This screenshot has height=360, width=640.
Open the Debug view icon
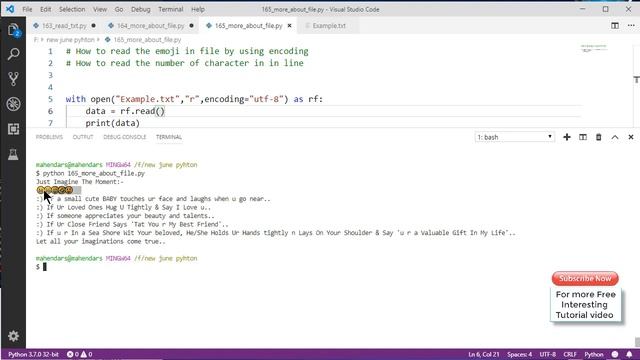tap(13, 104)
